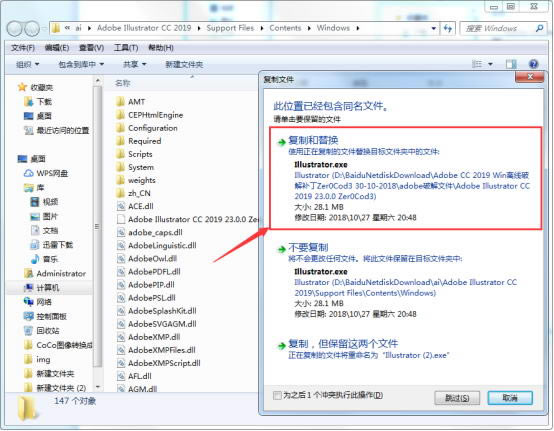The height and width of the screenshot is (431, 554).
Task: Expand the view options dropdown arrow
Action: tap(490, 64)
